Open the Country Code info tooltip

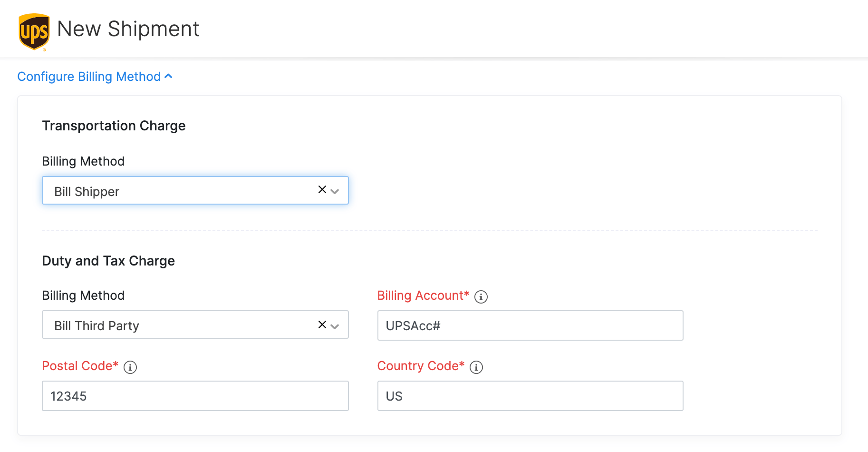[x=476, y=367]
